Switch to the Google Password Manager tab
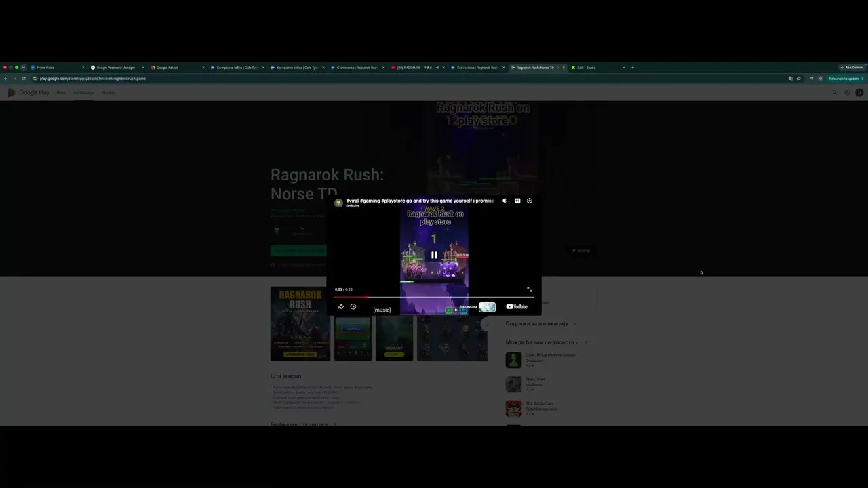 click(118, 68)
